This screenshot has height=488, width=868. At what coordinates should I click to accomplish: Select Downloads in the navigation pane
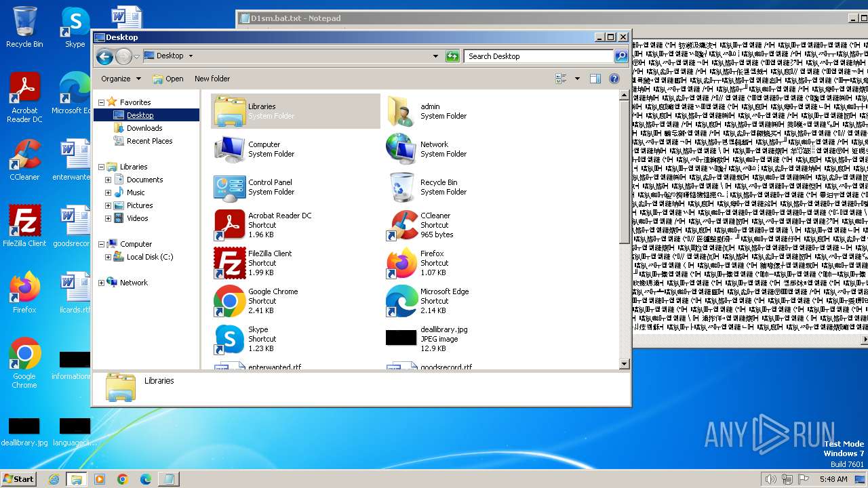pyautogui.click(x=144, y=128)
